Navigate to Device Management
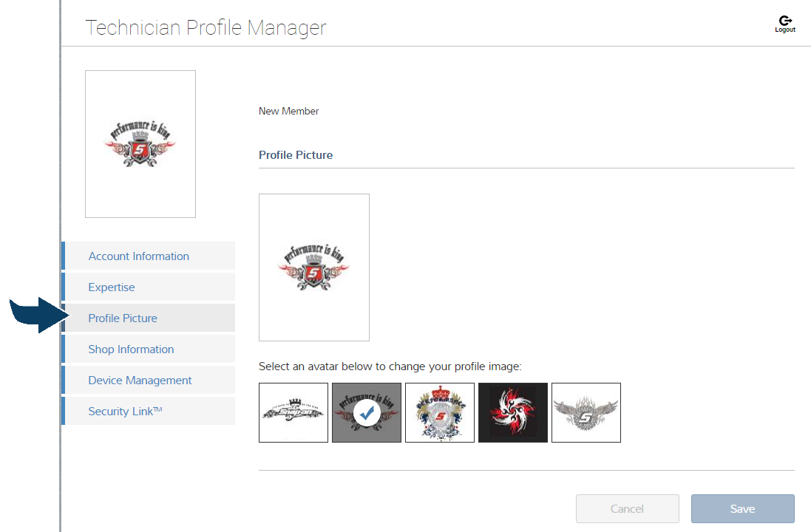This screenshot has height=532, width=811. click(140, 381)
